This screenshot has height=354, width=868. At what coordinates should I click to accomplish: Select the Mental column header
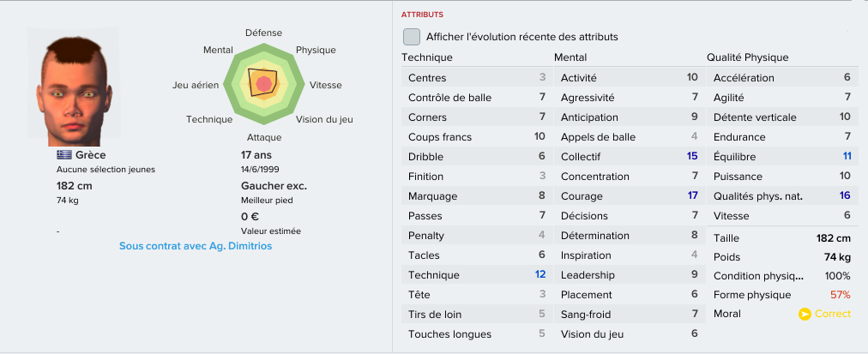pyautogui.click(x=570, y=57)
